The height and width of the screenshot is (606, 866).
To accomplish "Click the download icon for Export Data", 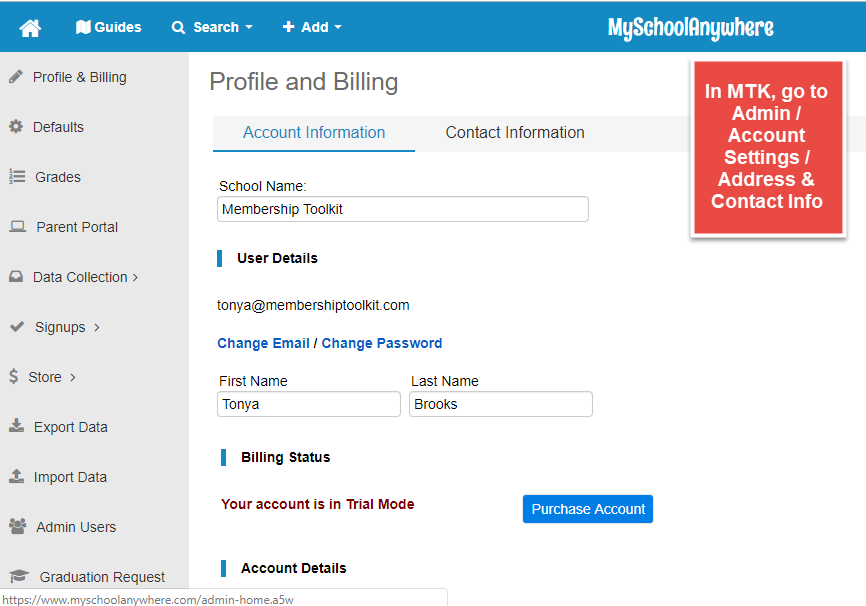I will point(17,425).
